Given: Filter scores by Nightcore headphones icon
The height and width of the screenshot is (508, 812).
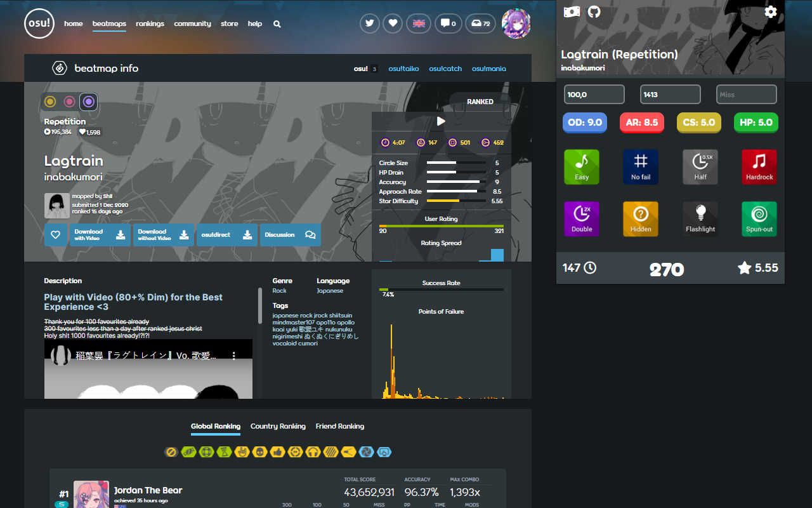Looking at the screenshot, I should click(x=313, y=452).
